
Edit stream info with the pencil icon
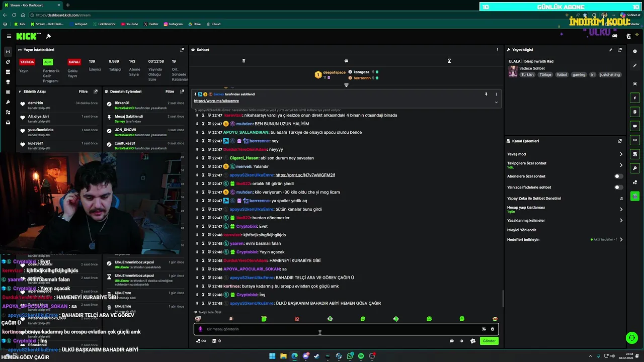611,50
